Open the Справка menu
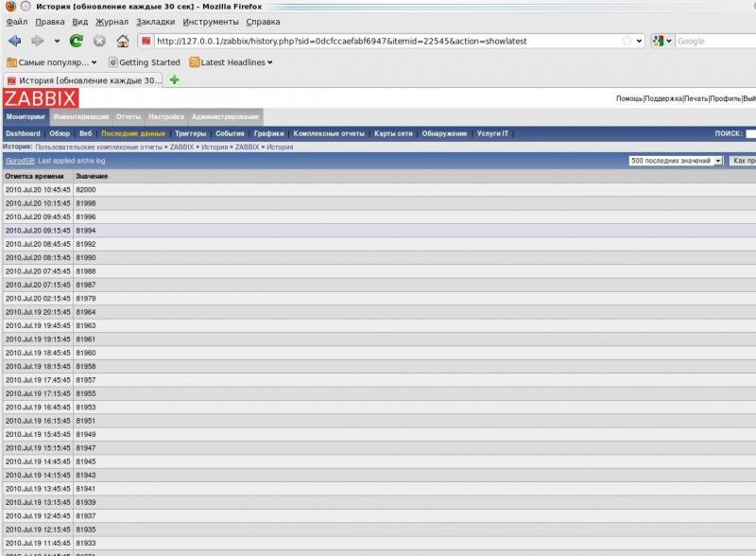 point(263,22)
